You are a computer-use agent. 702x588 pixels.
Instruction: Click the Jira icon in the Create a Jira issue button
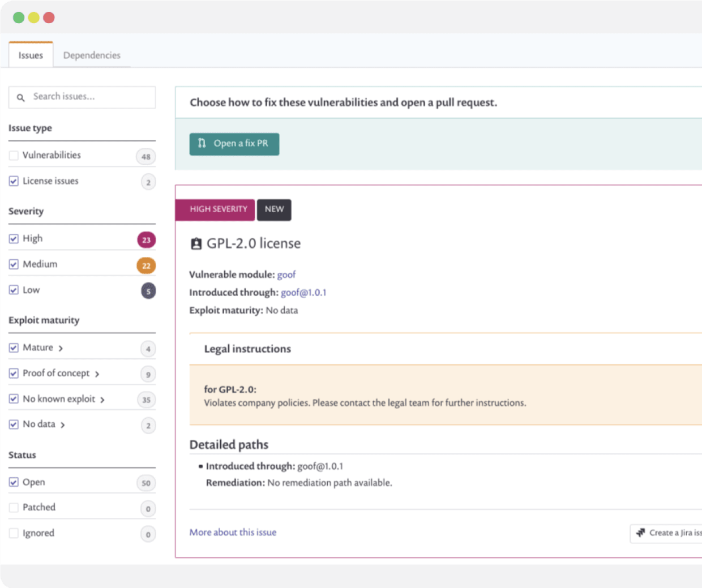click(x=640, y=533)
